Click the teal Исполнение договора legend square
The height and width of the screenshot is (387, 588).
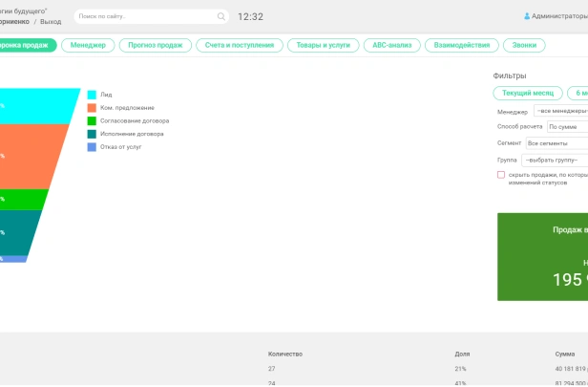coord(92,135)
